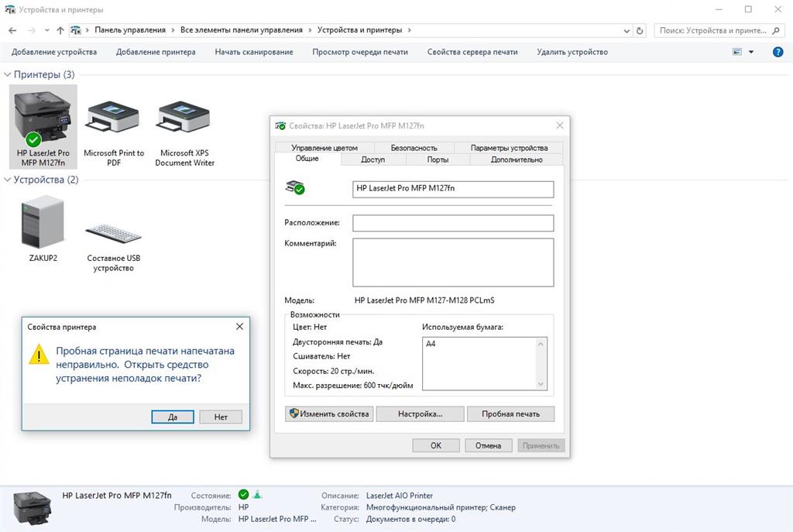Click Панель управления in the breadcrumb
The image size is (793, 532).
130,30
